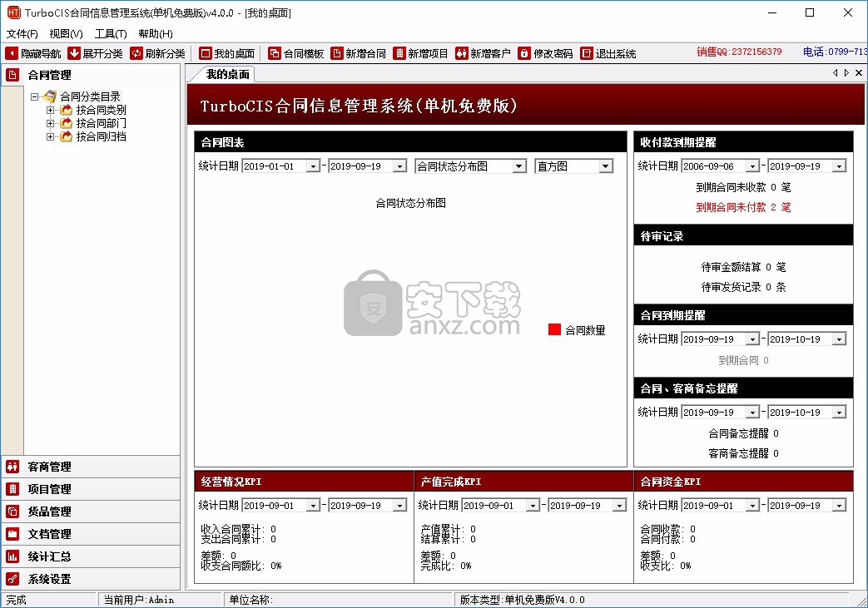The image size is (868, 608).
Task: Open the 统计汇总 navigation section
Action: 91,556
